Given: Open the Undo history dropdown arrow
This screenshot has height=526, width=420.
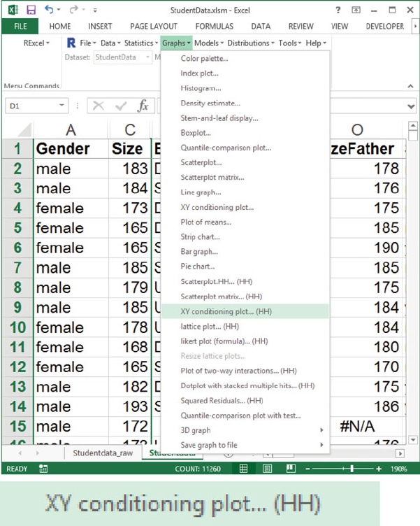Looking at the screenshot, I should tap(59, 10).
